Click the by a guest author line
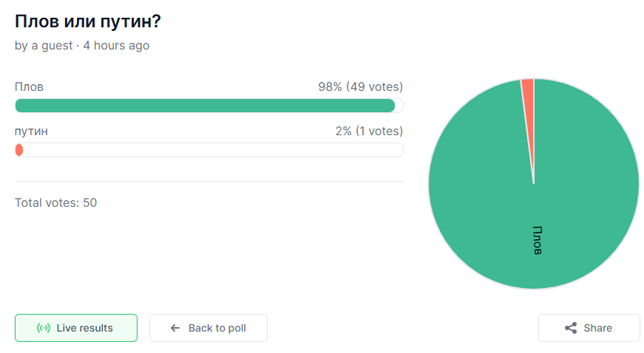This screenshot has width=644, height=353. pos(43,46)
